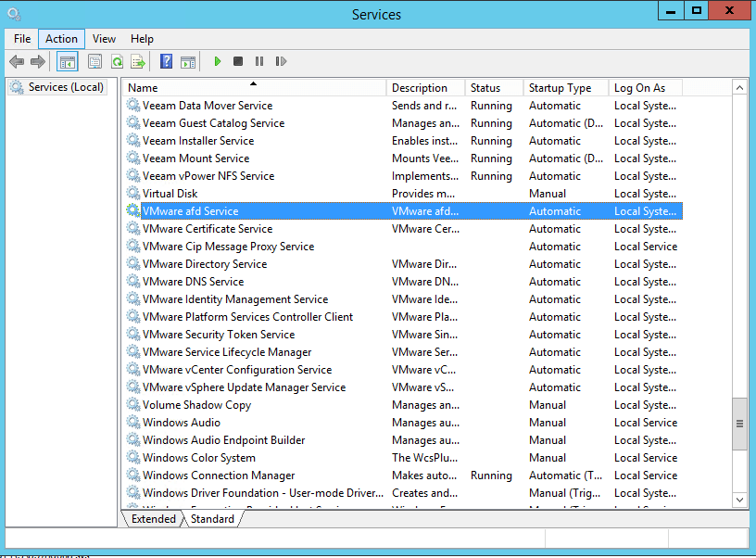Sort by the Description column header

426,88
